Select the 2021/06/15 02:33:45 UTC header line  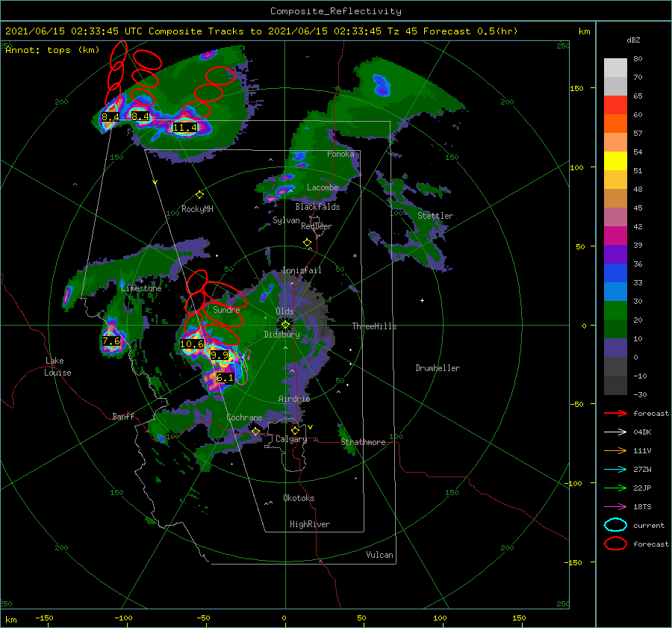coord(261,31)
